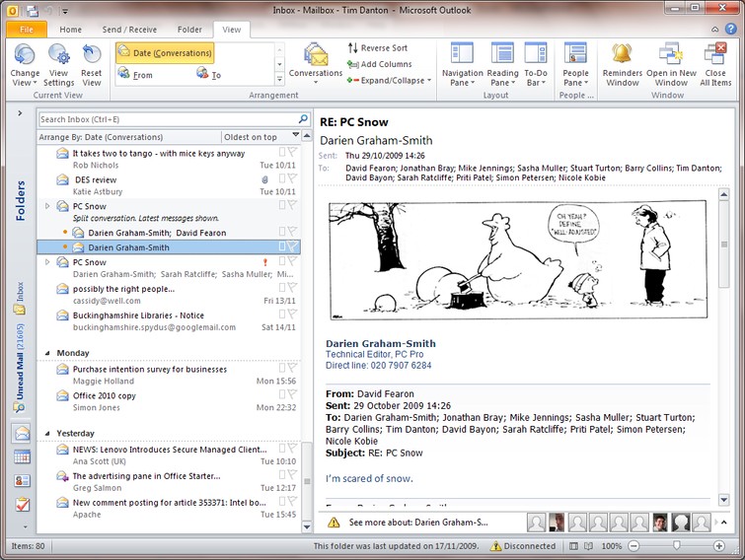Toggle category box for NEWS: Lenovo message
745x560 pixels.
click(282, 448)
